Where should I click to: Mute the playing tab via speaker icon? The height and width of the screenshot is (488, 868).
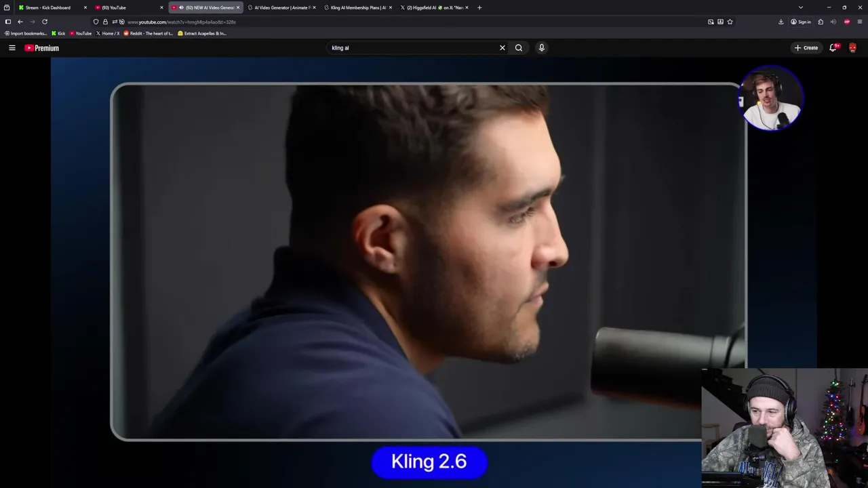181,7
